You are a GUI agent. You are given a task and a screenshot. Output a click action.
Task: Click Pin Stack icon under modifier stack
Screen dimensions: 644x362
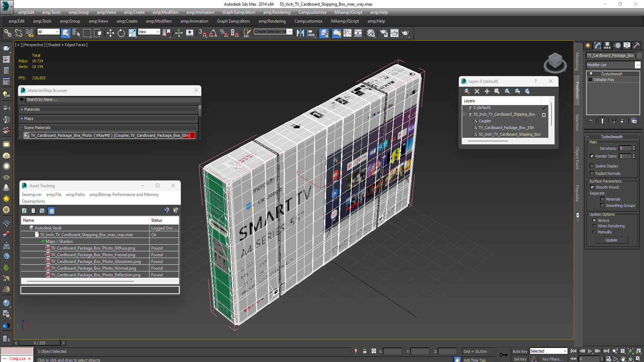(x=590, y=121)
